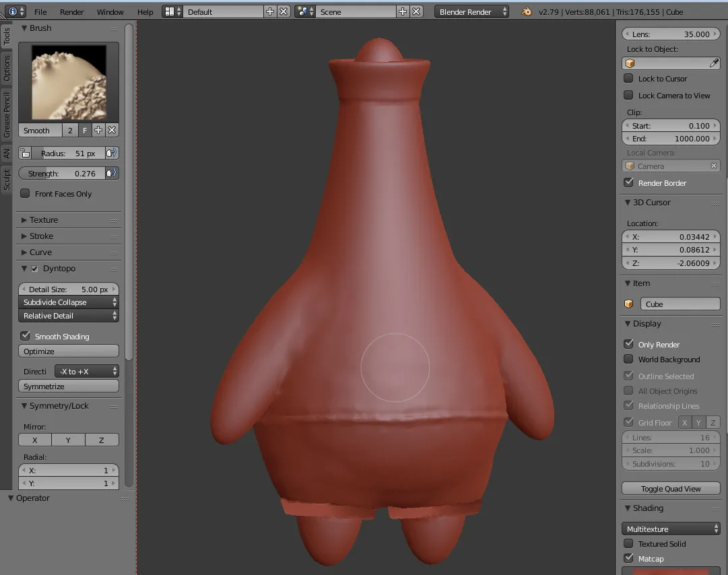The height and width of the screenshot is (575, 728).
Task: Switch to the Options tab
Action: point(7,68)
